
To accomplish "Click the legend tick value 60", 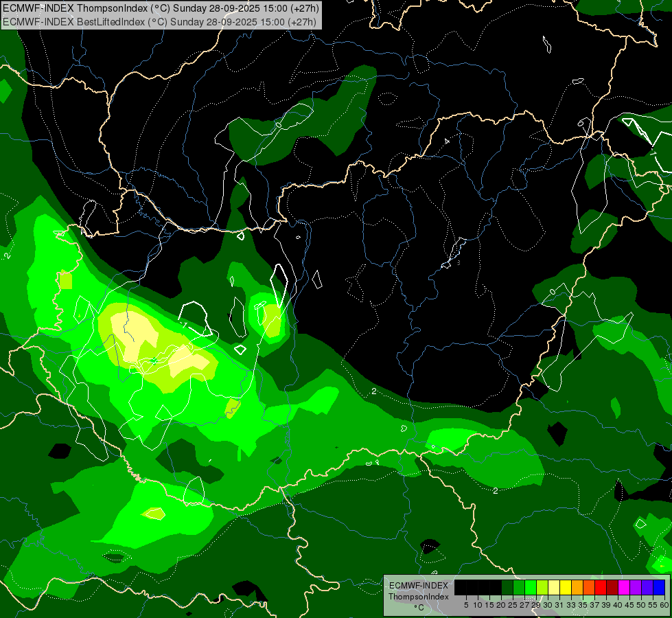I will point(664,605).
